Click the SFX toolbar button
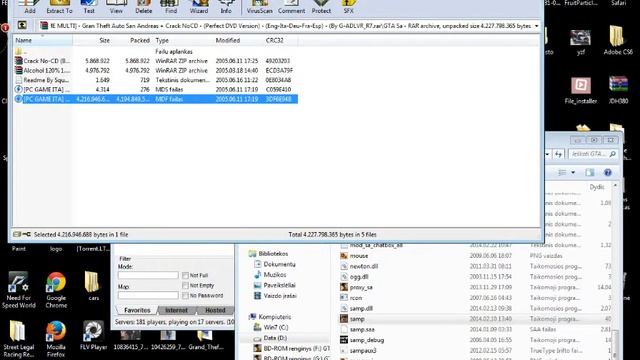640x360 pixels. pyautogui.click(x=348, y=7)
